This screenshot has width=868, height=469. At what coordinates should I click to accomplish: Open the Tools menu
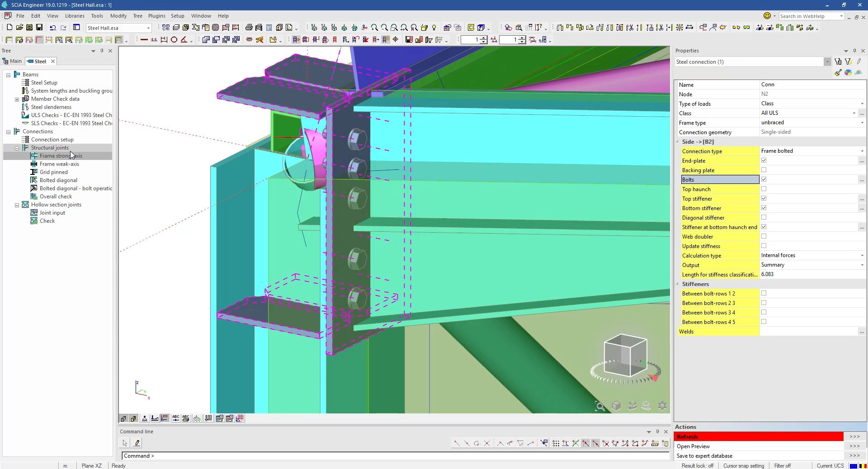(x=97, y=15)
